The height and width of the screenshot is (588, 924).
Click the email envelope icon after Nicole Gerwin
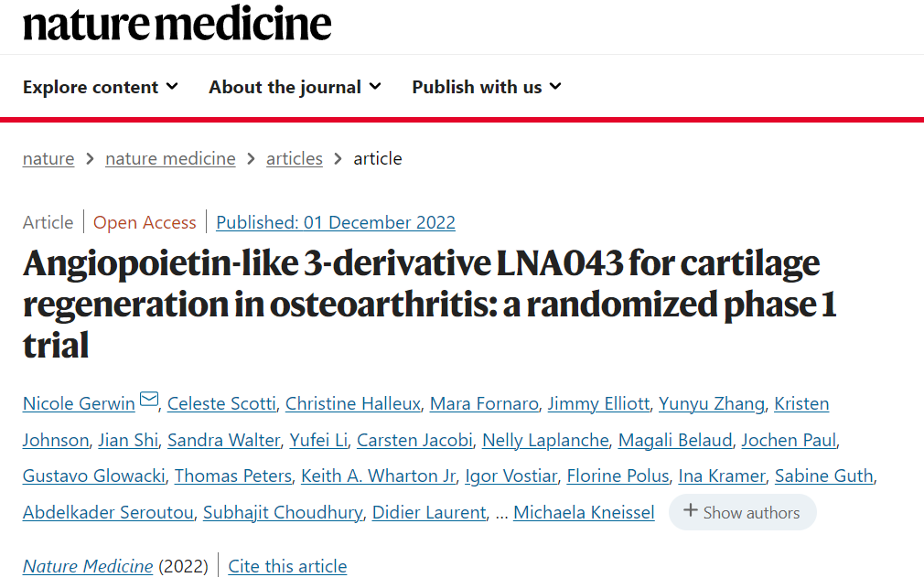click(x=149, y=400)
